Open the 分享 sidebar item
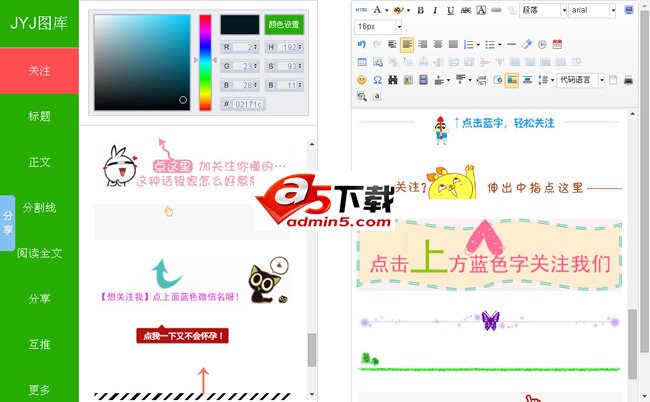This screenshot has width=650, height=402. [39, 299]
